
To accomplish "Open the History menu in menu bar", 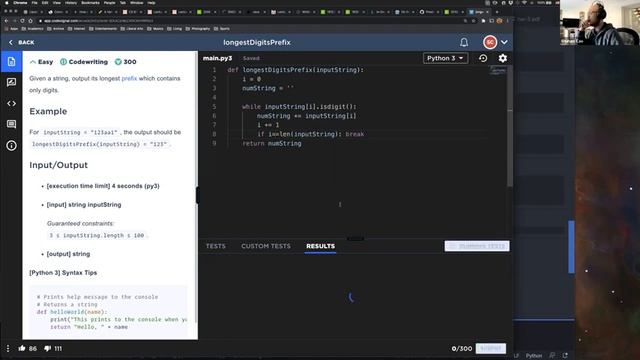I will coord(71,2).
